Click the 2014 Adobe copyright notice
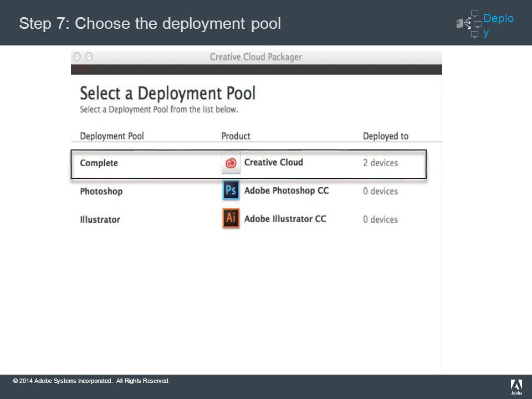The width and height of the screenshot is (532, 399). [x=91, y=381]
